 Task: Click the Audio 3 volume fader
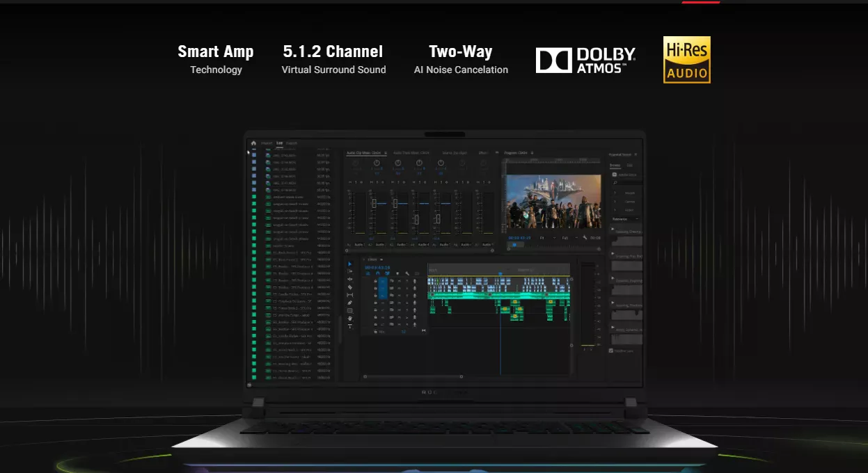[395, 203]
